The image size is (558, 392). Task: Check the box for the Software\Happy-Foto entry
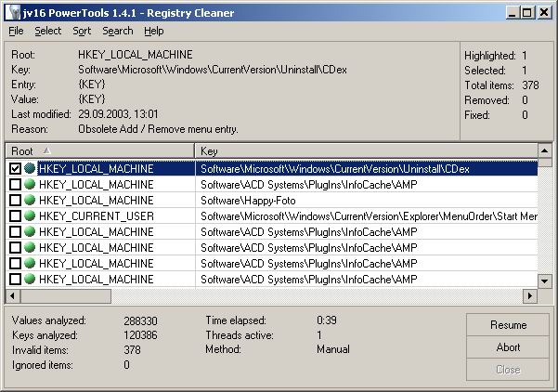coord(15,200)
